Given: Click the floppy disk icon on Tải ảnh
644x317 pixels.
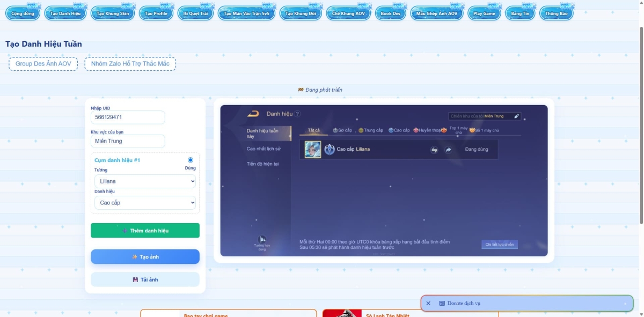Looking at the screenshot, I should click(135, 279).
